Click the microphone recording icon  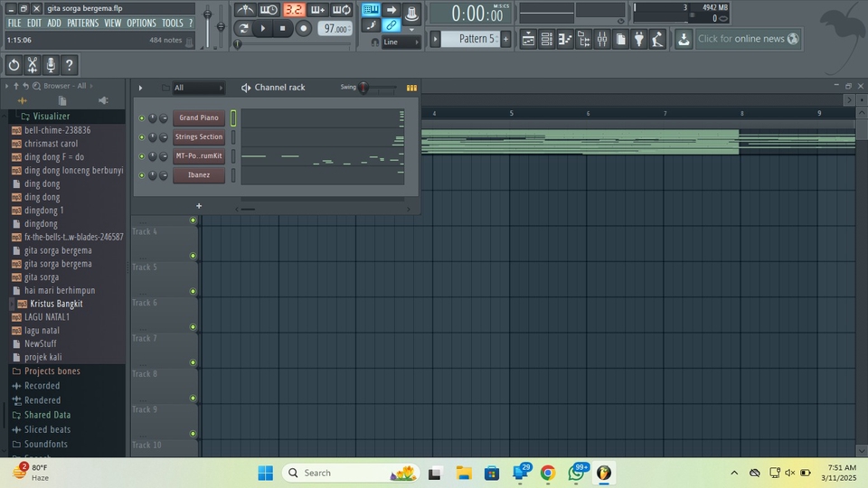click(x=51, y=65)
